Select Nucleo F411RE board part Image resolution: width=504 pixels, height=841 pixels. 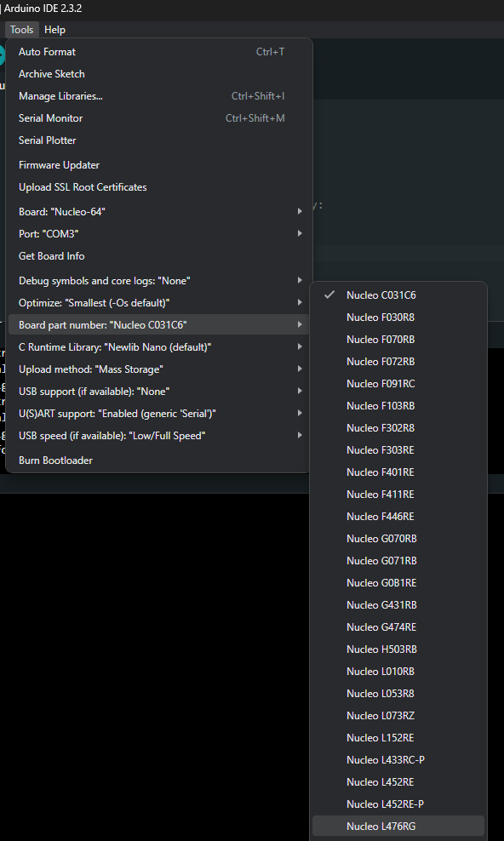398,494
